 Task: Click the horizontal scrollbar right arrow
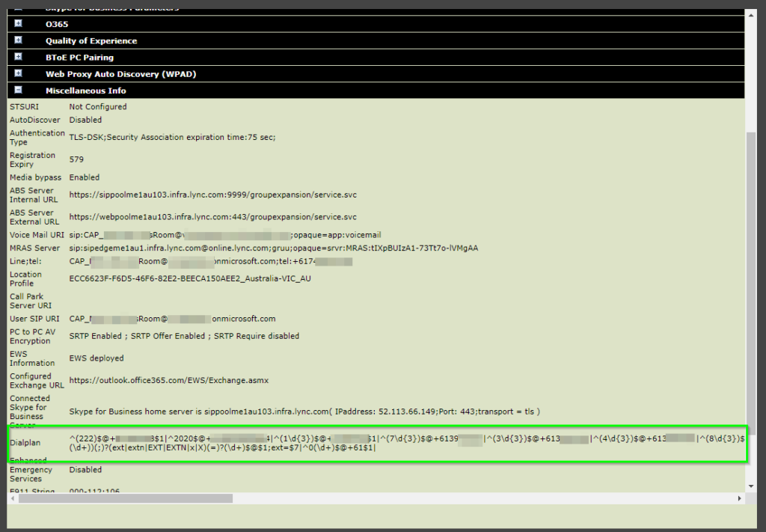click(739, 498)
